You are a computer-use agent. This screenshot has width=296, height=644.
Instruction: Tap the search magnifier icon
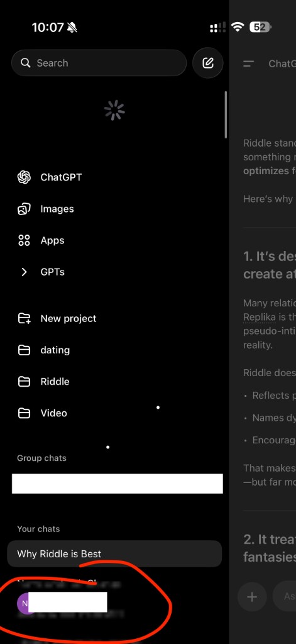click(26, 63)
